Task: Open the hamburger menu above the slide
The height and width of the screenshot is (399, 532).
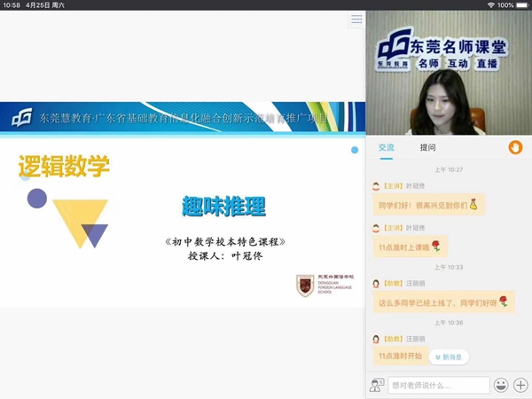Action: (x=356, y=19)
